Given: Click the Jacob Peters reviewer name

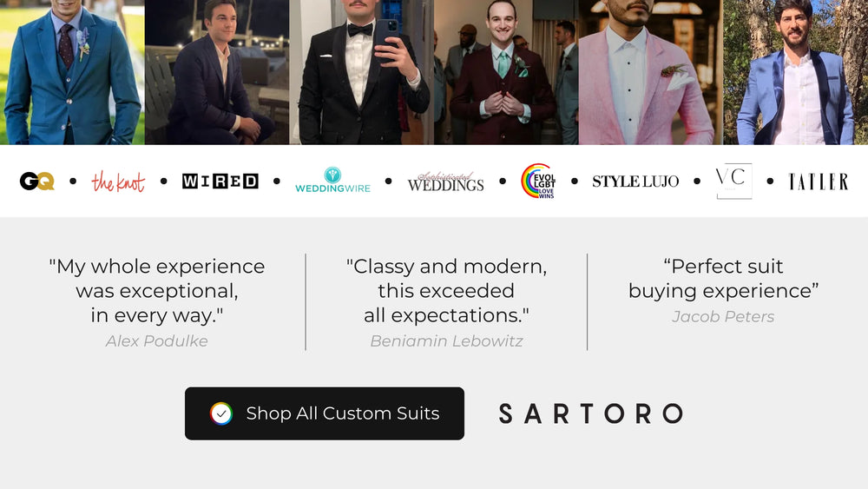Looking at the screenshot, I should coord(723,317).
